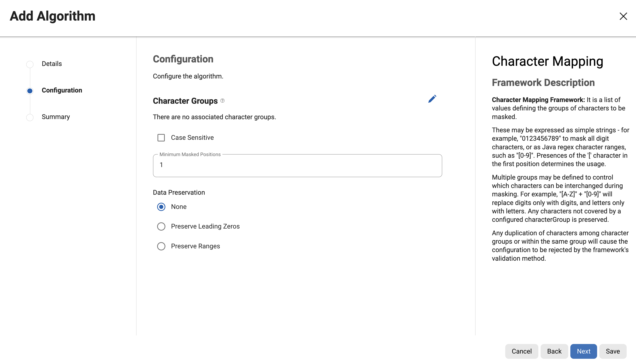The height and width of the screenshot is (364, 636).
Task: Select the None data preservation option
Action: 161,207
